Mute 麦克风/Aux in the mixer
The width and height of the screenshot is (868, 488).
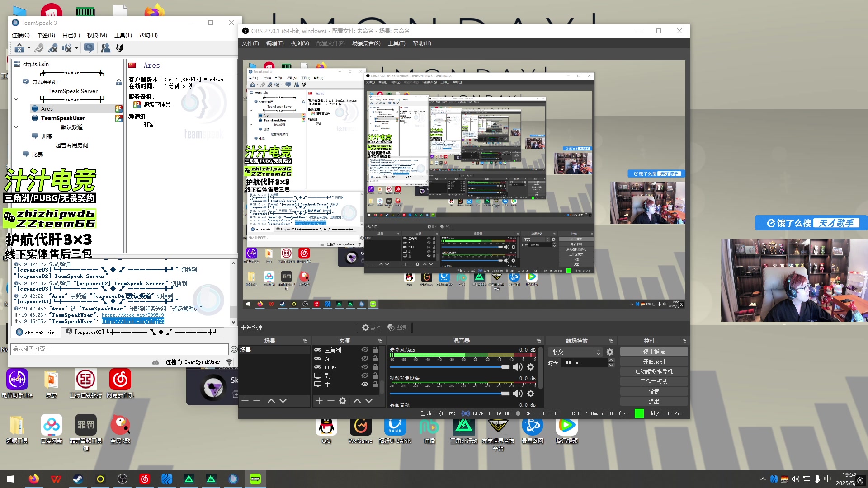pyautogui.click(x=518, y=367)
